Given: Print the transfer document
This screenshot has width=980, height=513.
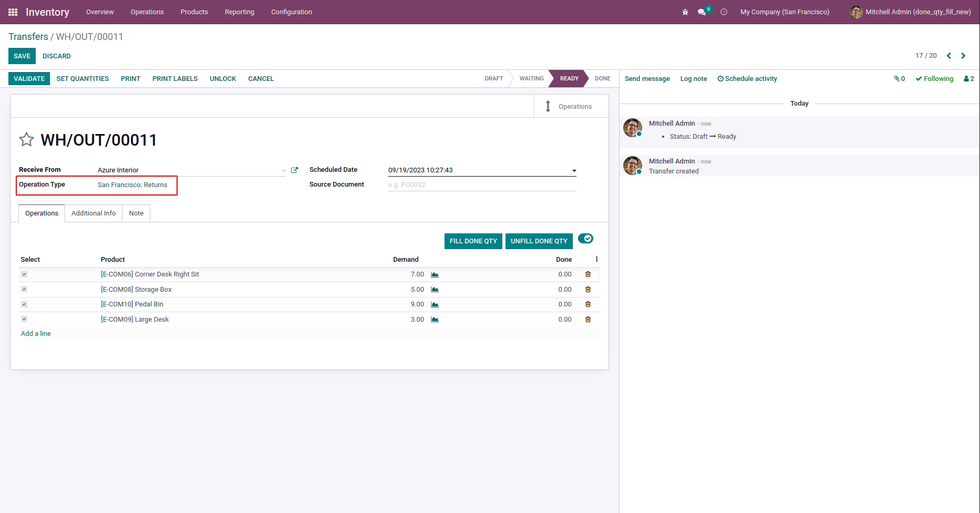Looking at the screenshot, I should click(131, 79).
